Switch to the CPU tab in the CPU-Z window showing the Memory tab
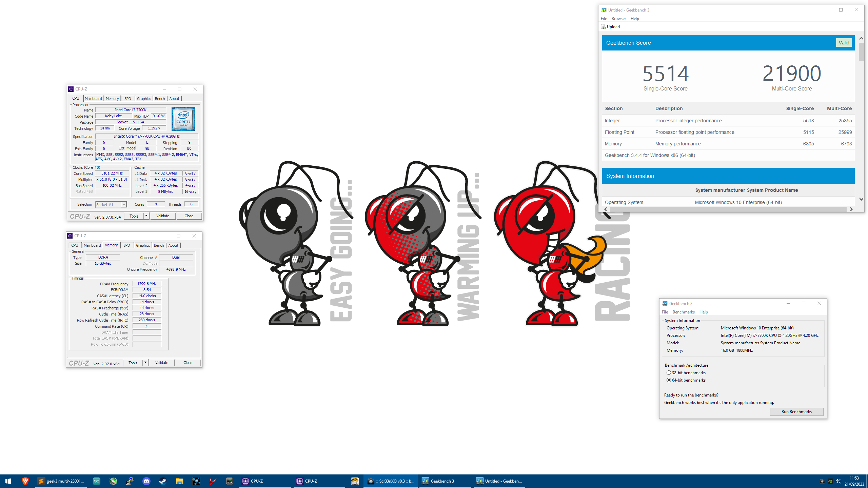Viewport: 868px width, 488px height. click(x=75, y=245)
